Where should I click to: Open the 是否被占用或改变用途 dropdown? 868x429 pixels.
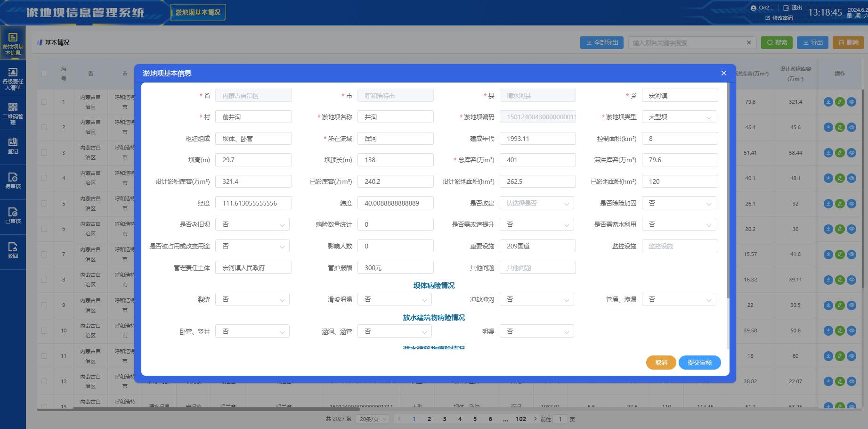tap(252, 246)
